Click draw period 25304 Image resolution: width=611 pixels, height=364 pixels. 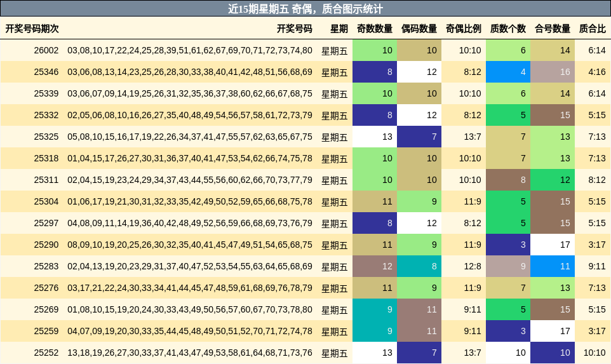point(46,201)
